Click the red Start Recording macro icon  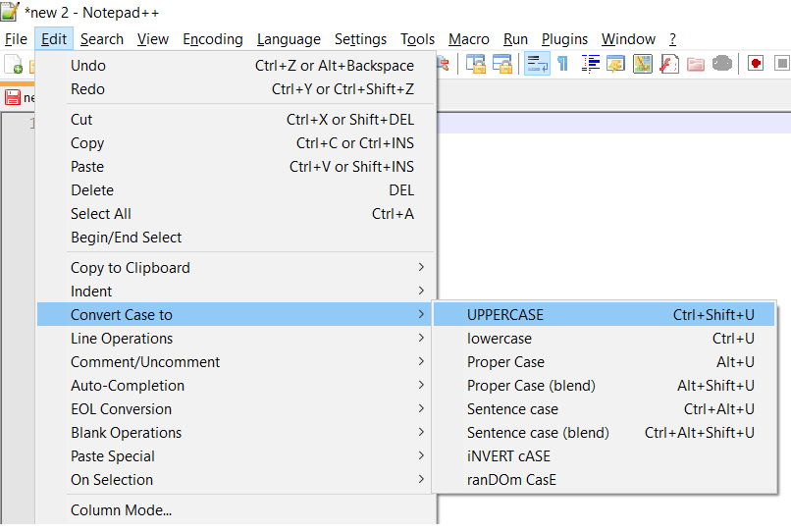(x=756, y=64)
